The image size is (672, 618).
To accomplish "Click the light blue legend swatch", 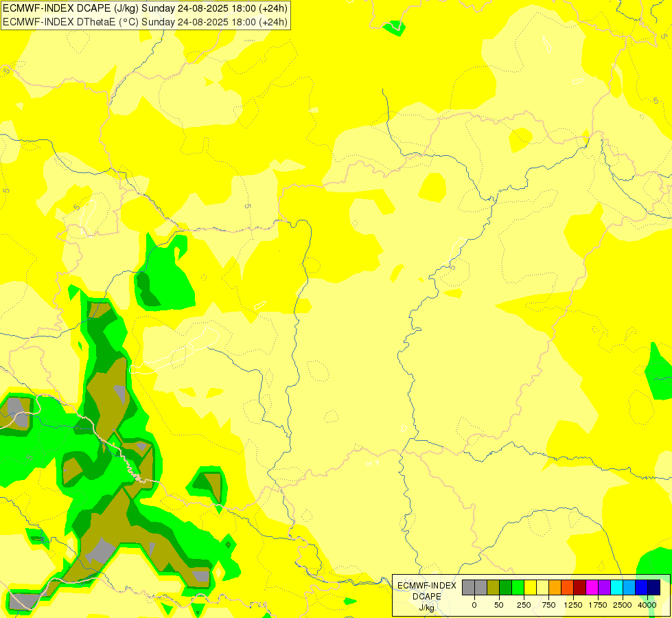I will (629, 588).
